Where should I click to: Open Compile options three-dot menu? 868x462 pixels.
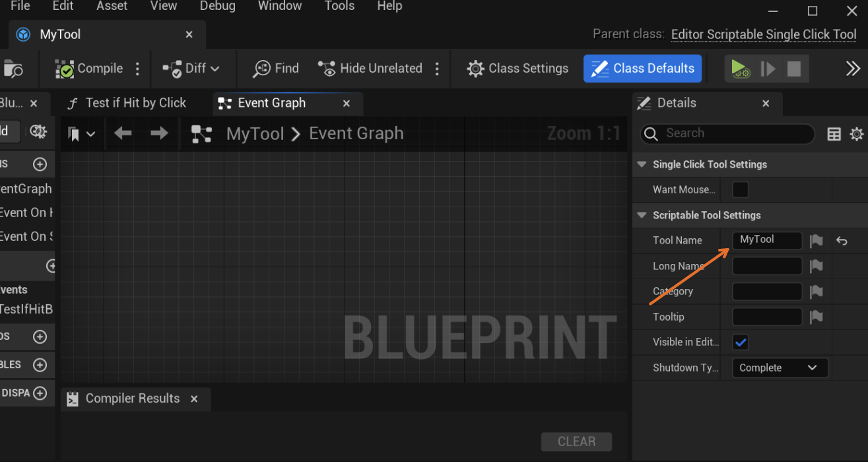point(137,69)
